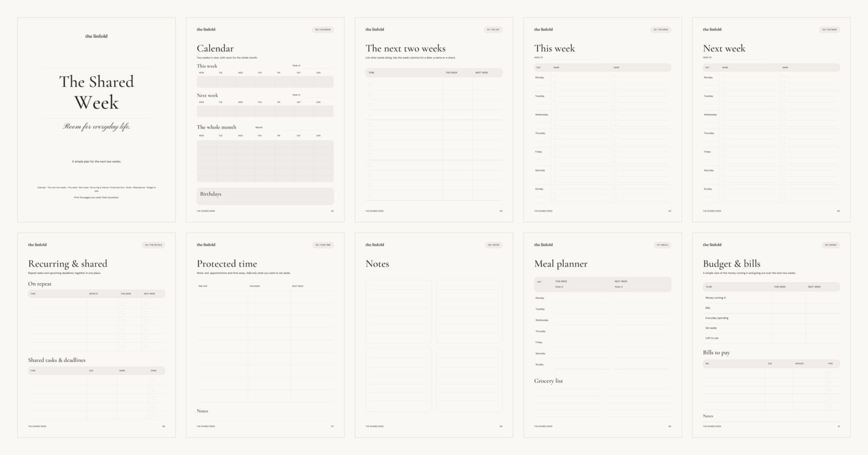Tick the first checkbox under DONE in Shared tasks

[153, 380]
